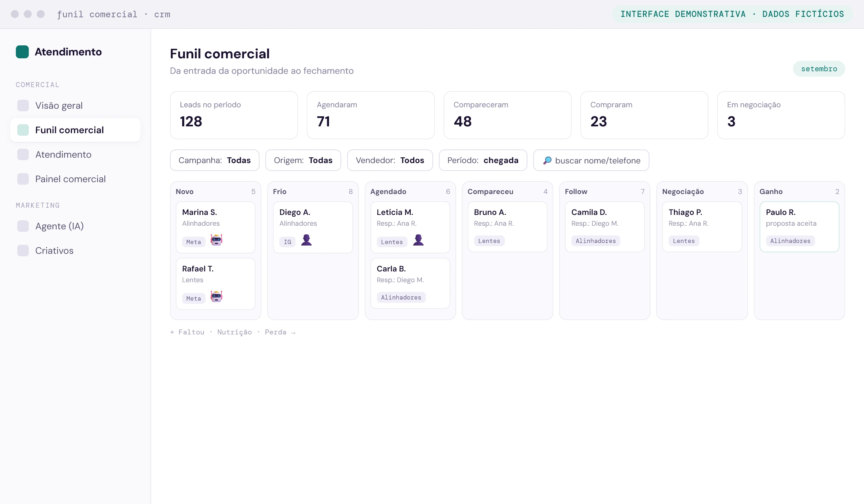The height and width of the screenshot is (504, 864).
Task: Click the Agendado column header
Action: [x=410, y=192]
